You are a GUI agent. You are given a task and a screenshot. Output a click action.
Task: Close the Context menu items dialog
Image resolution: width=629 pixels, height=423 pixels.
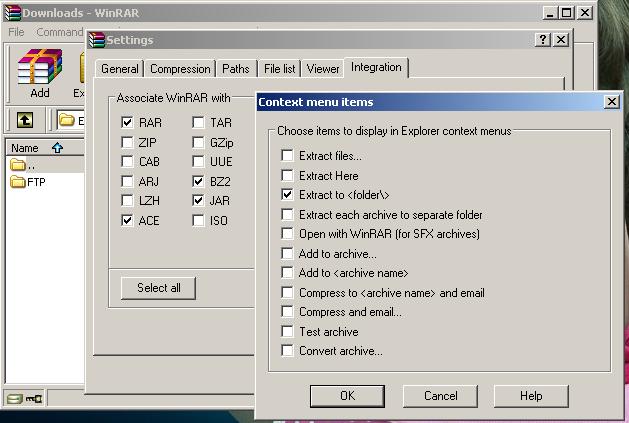pyautogui.click(x=612, y=102)
